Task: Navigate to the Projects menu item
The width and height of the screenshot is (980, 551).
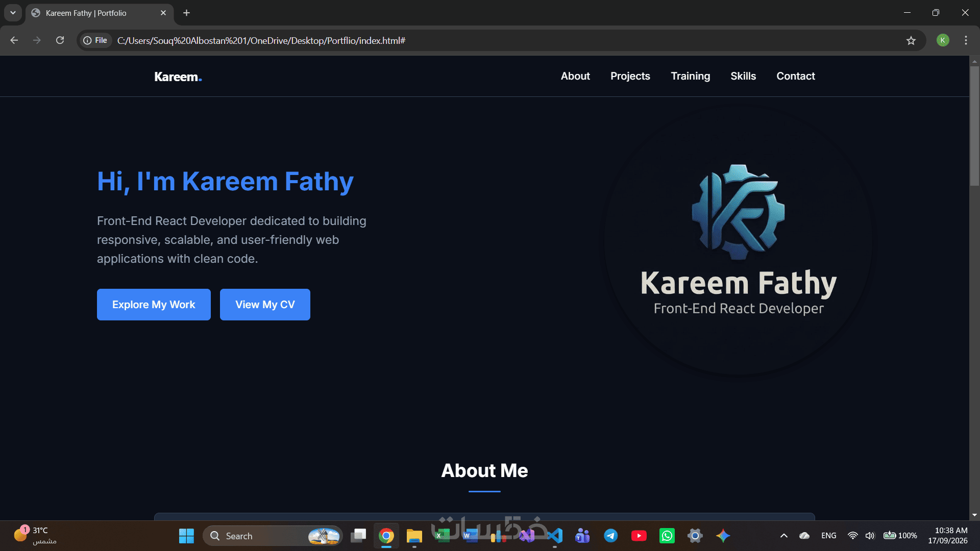Action: 630,76
